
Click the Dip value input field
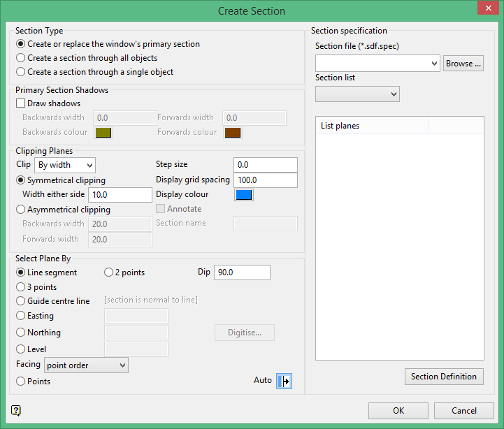242,272
